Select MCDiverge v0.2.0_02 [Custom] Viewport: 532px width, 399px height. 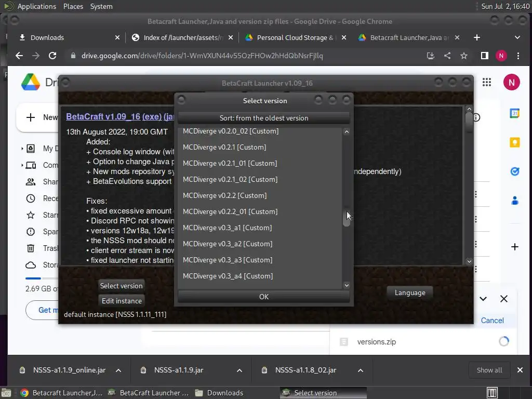click(x=260, y=131)
